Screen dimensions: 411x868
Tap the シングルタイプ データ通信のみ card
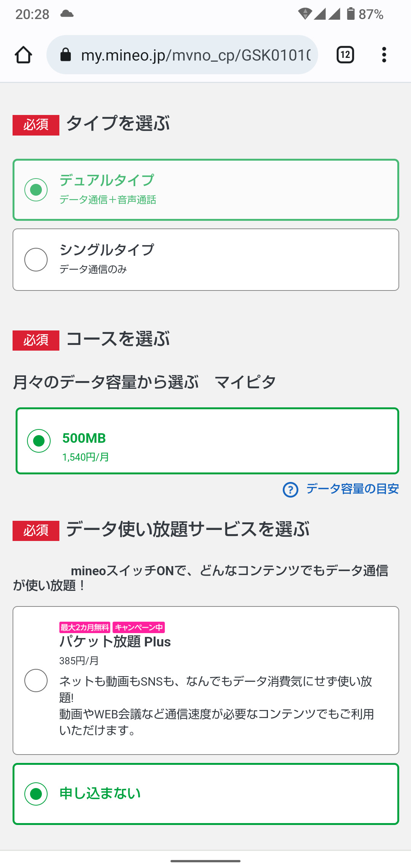(x=205, y=260)
